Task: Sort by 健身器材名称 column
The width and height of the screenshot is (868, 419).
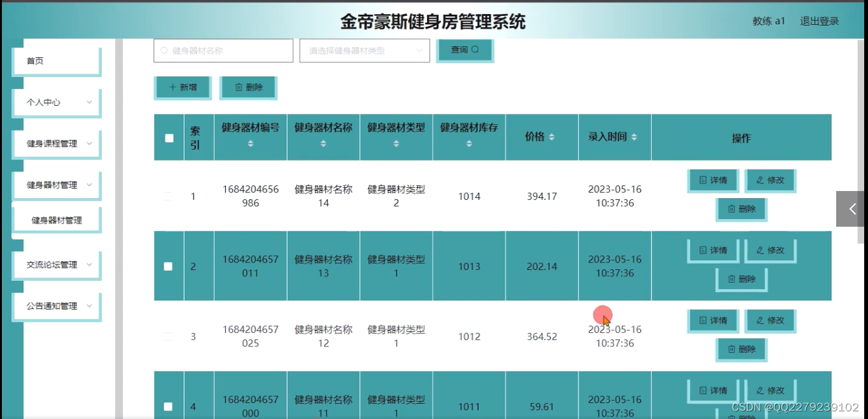Action: (x=323, y=144)
